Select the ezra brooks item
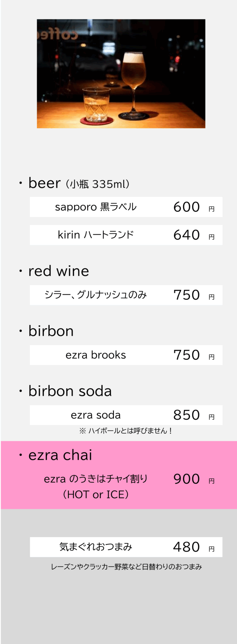 pyautogui.click(x=96, y=355)
